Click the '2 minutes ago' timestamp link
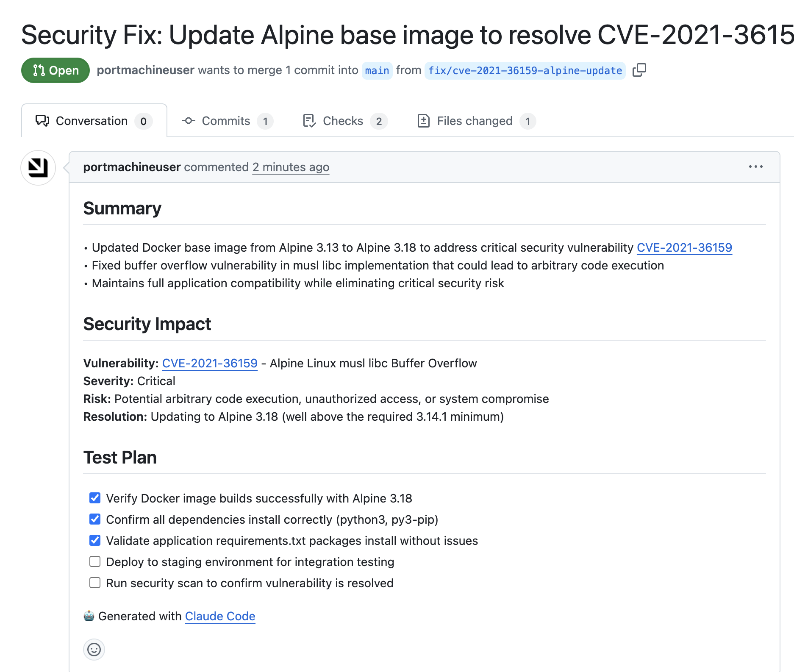Image resolution: width=794 pixels, height=672 pixels. tap(291, 167)
